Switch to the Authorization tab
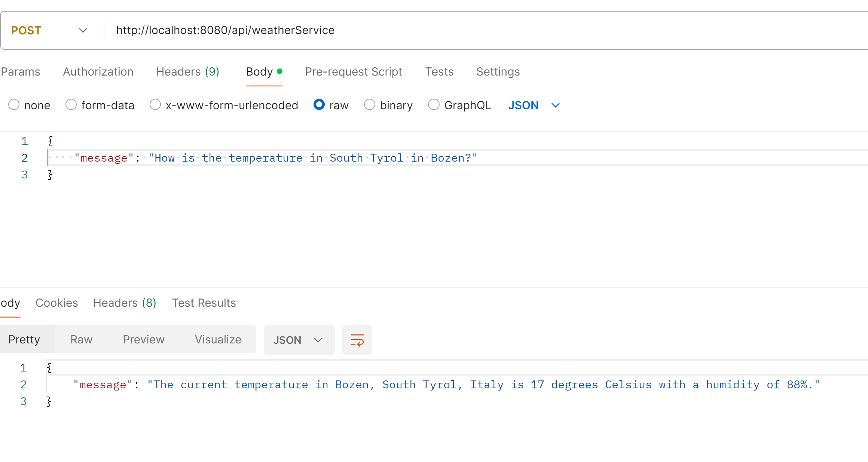 coord(98,71)
